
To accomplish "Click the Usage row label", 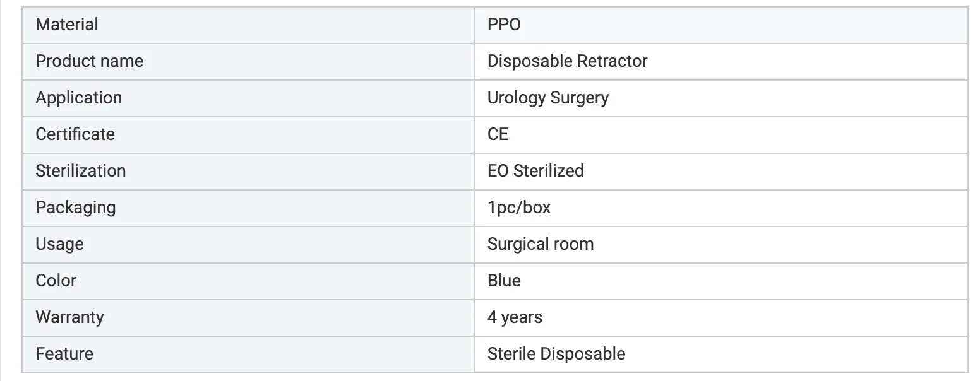I will tap(59, 244).
